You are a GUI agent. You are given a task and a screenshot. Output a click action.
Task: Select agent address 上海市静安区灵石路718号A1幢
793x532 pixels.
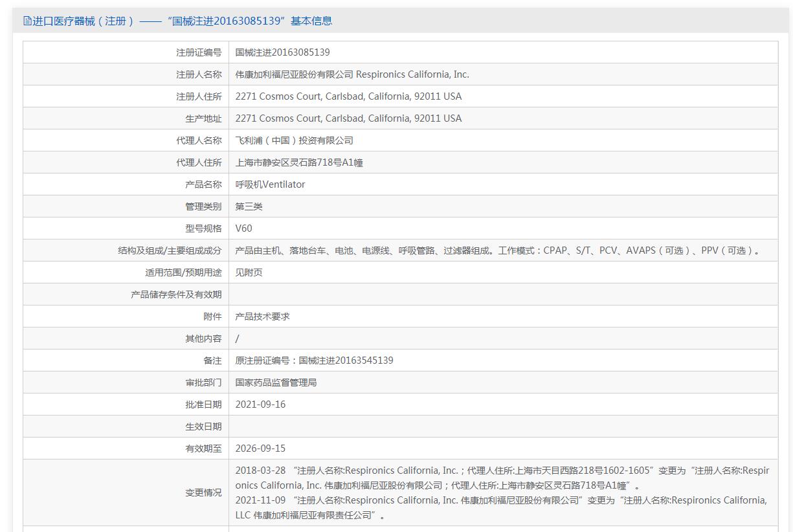point(299,162)
